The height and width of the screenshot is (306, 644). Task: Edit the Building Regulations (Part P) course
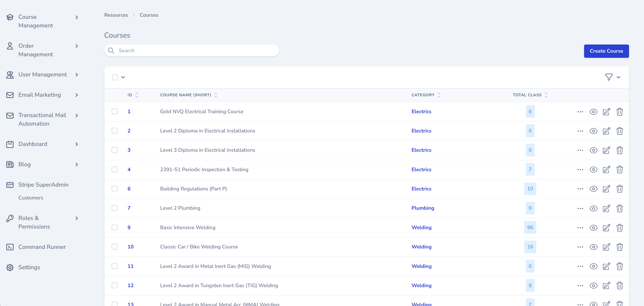coord(606,189)
